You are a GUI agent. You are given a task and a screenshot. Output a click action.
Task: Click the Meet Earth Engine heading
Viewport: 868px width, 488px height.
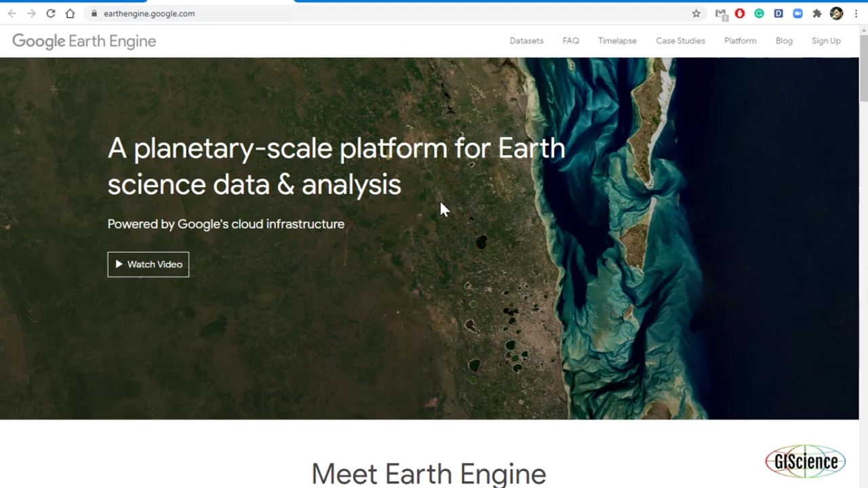coord(429,474)
